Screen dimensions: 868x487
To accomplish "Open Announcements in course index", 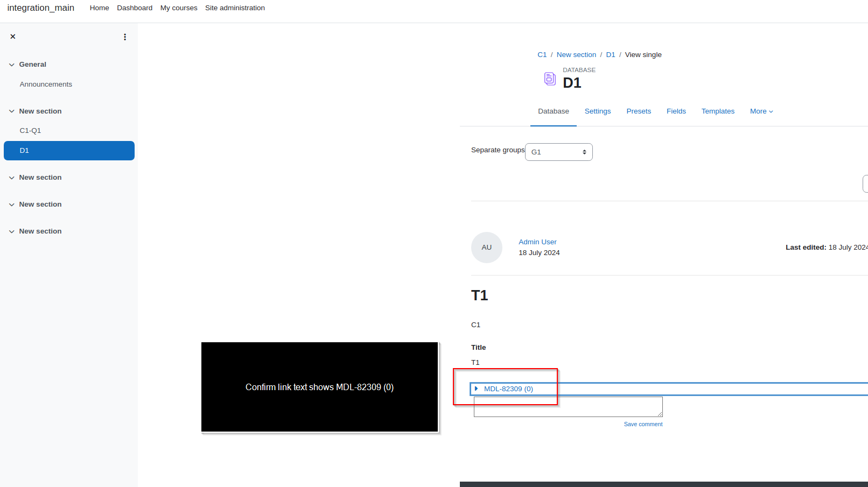I will click(x=46, y=84).
